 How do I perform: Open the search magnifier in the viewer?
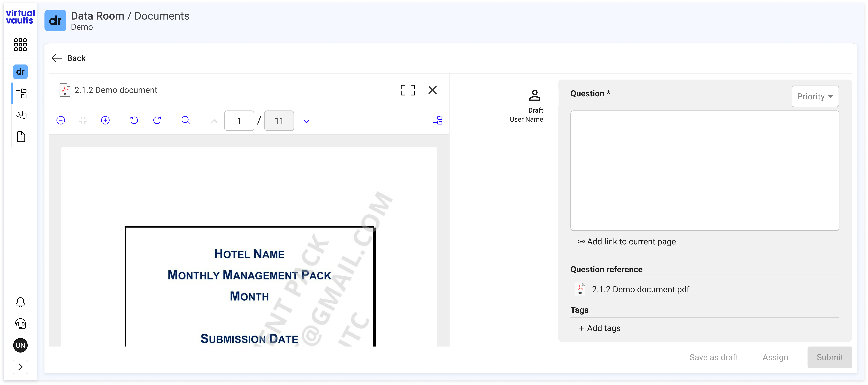click(x=186, y=120)
